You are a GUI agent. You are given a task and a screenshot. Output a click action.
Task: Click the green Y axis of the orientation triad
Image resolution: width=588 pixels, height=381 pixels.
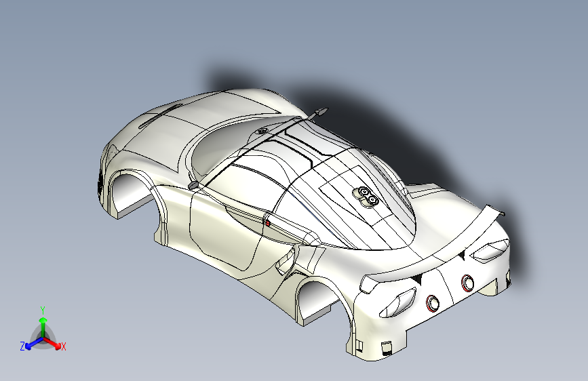click(x=43, y=327)
